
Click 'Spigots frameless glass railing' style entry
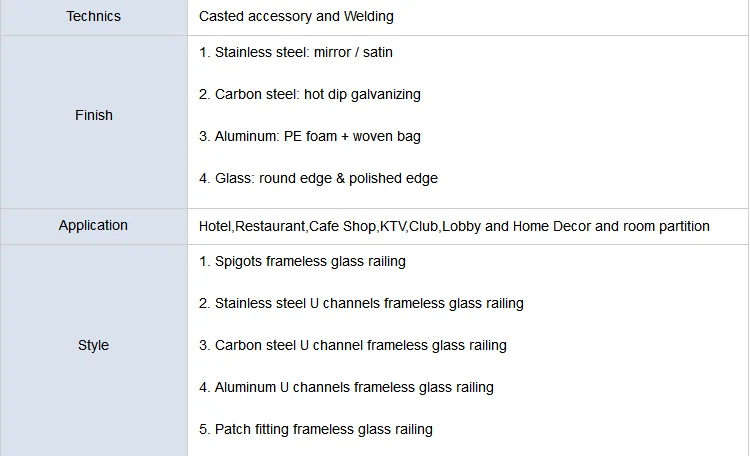click(x=302, y=261)
